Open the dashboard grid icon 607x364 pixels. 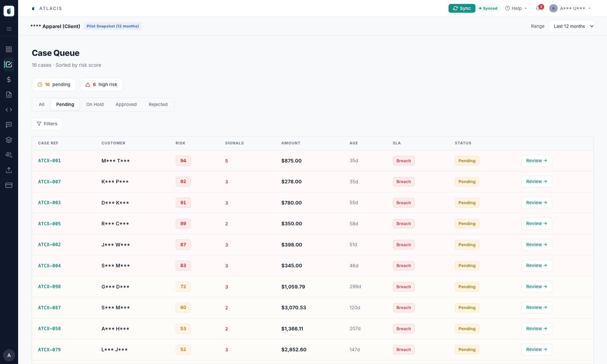coord(9,49)
